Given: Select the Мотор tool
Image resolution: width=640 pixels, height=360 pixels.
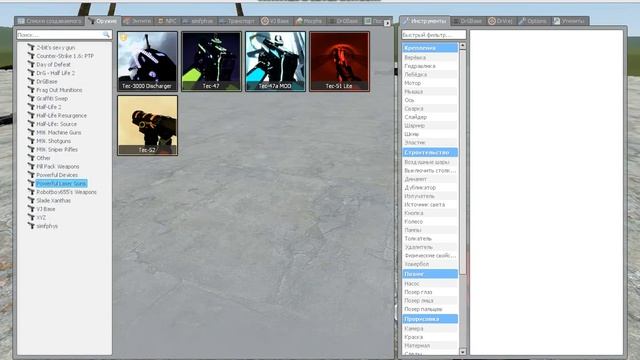Looking at the screenshot, I should click(x=430, y=83).
